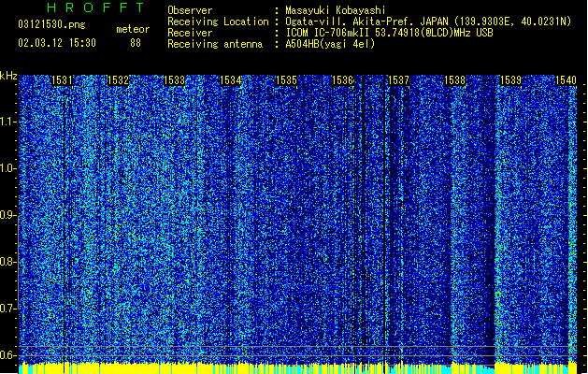The width and height of the screenshot is (588, 374).
Task: Select the filename 03121530.png
Action: tap(51, 24)
